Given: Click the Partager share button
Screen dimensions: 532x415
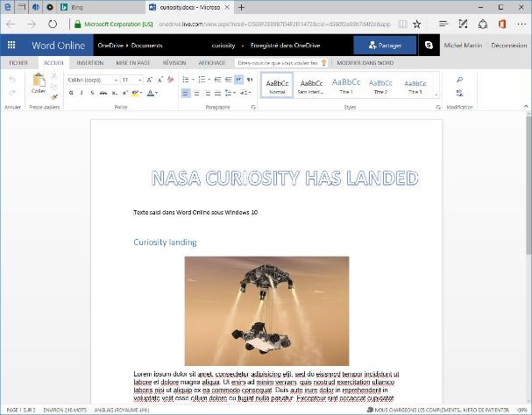Looking at the screenshot, I should (x=385, y=46).
